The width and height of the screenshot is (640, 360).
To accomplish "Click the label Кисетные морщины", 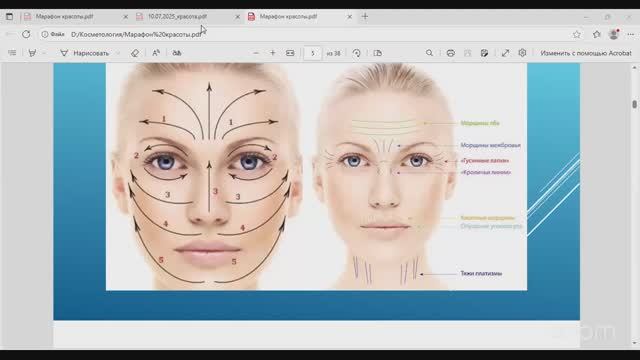I will point(488,218).
